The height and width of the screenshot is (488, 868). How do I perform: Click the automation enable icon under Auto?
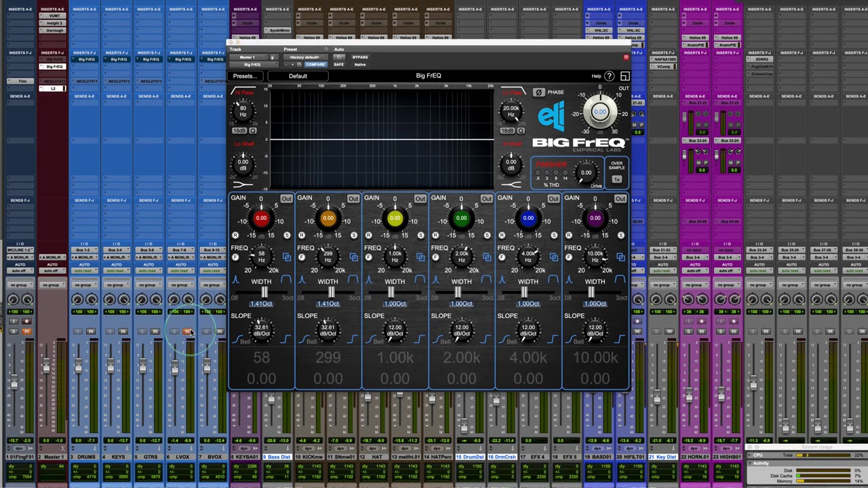tap(339, 57)
